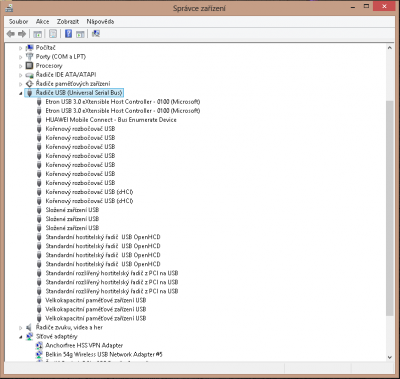
Task: Click the Procesory category icon
Action: click(30, 65)
